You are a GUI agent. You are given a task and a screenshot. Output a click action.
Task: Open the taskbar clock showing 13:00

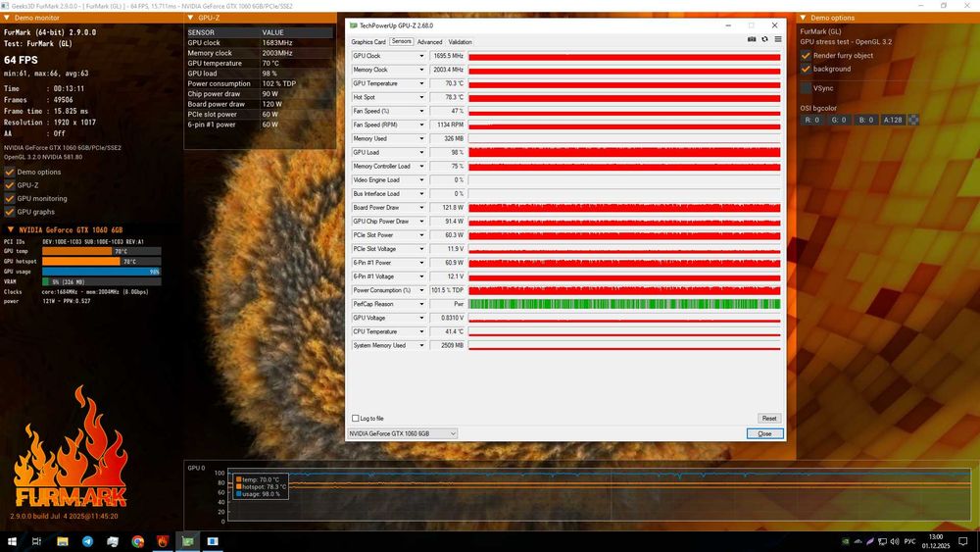(936, 541)
